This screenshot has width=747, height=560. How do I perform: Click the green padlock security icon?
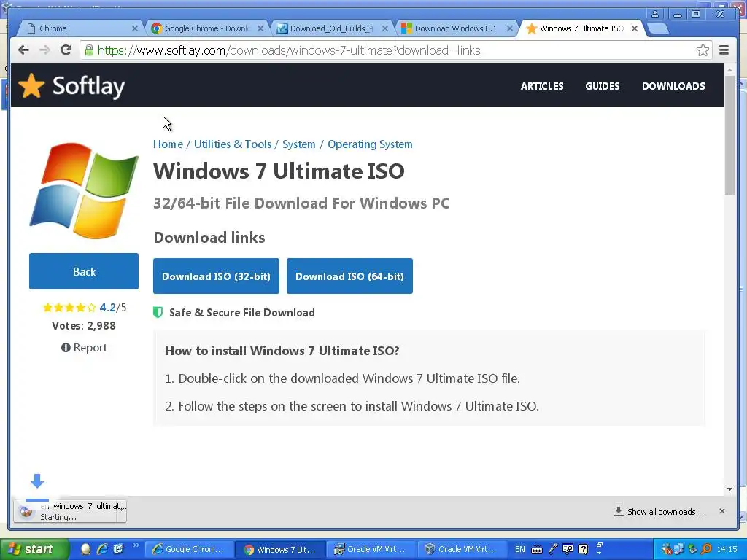(x=89, y=50)
